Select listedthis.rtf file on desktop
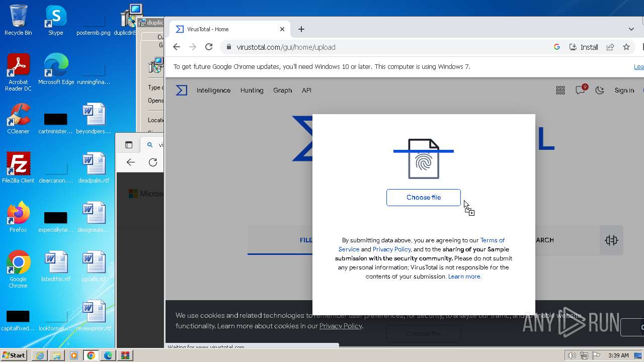The image size is (644, 362). coord(56,266)
